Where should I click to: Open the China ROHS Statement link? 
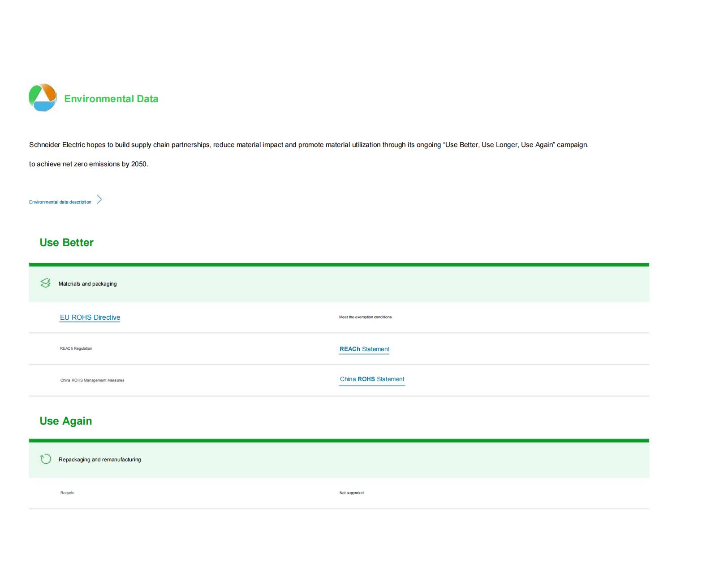[x=372, y=379]
